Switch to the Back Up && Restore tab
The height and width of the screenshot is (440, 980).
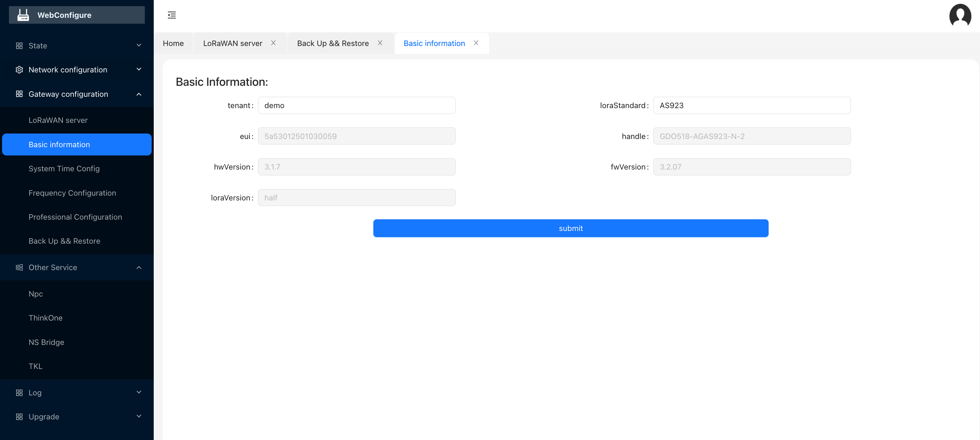[332, 43]
